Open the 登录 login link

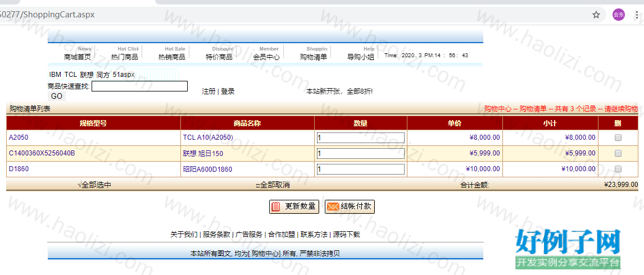coord(228,91)
